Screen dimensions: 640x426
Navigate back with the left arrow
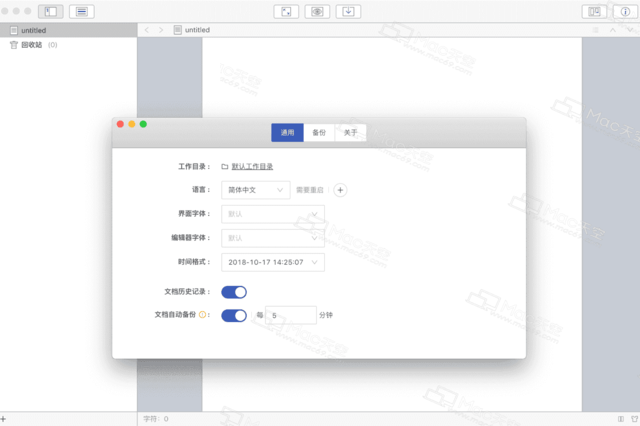tap(147, 30)
